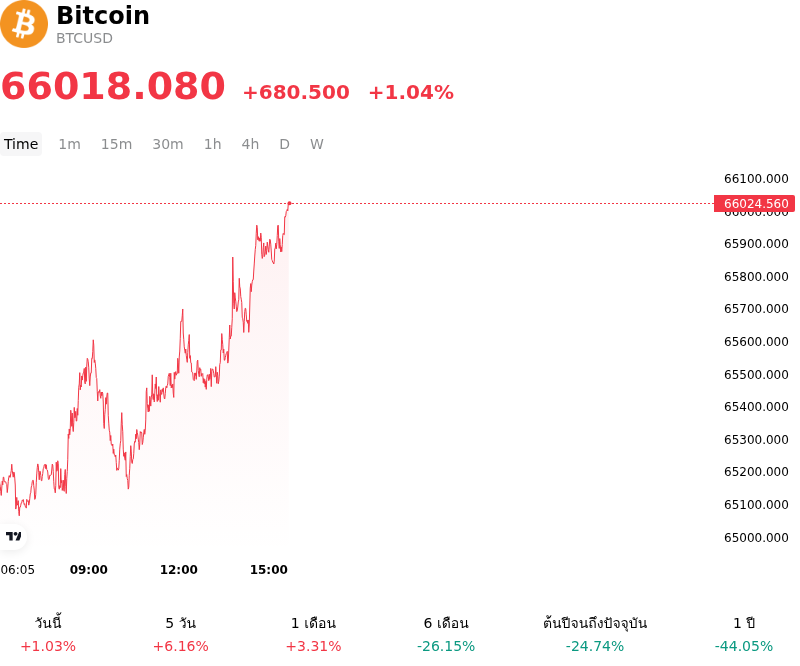The height and width of the screenshot is (666, 800).
Task: Select the 1 ปี -44.05% range
Action: [744, 634]
